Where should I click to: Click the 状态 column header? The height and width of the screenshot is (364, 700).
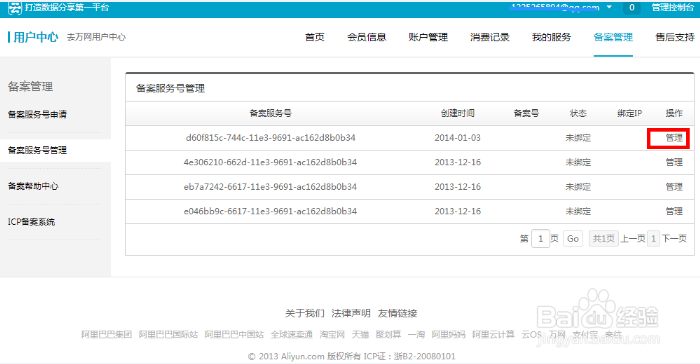point(578,113)
